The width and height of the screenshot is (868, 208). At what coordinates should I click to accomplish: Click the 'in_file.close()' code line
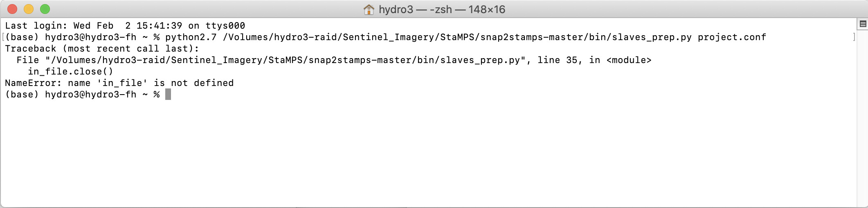pyautogui.click(x=70, y=72)
